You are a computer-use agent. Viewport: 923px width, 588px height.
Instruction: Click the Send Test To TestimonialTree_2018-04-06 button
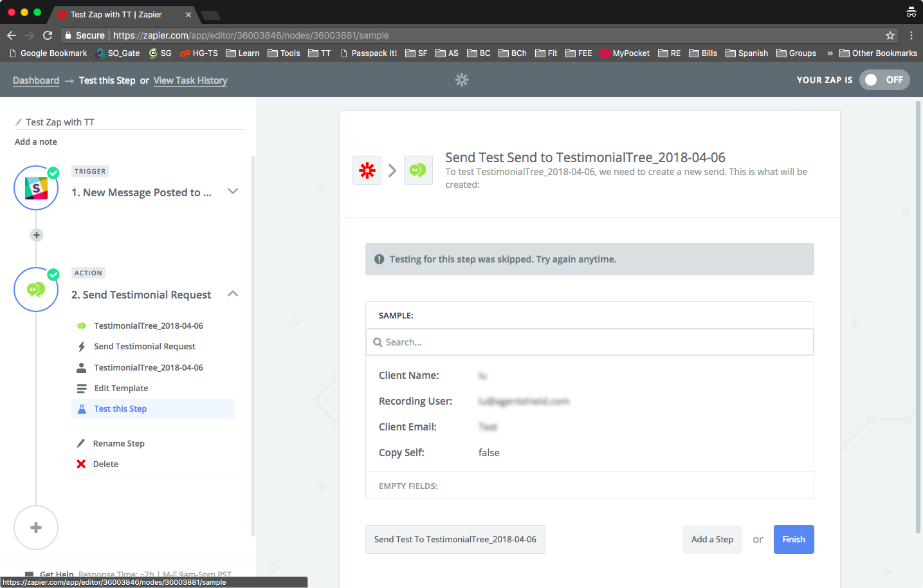coord(455,539)
